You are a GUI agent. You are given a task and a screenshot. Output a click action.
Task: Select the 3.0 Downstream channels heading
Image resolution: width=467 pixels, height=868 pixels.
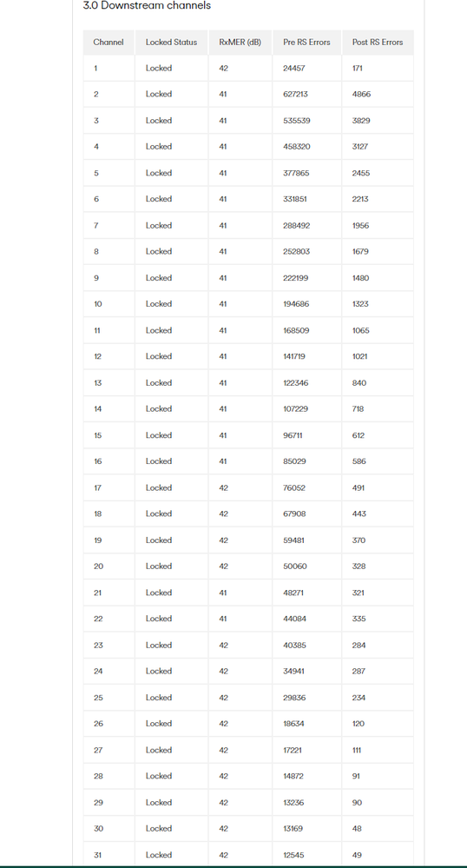pyautogui.click(x=147, y=5)
